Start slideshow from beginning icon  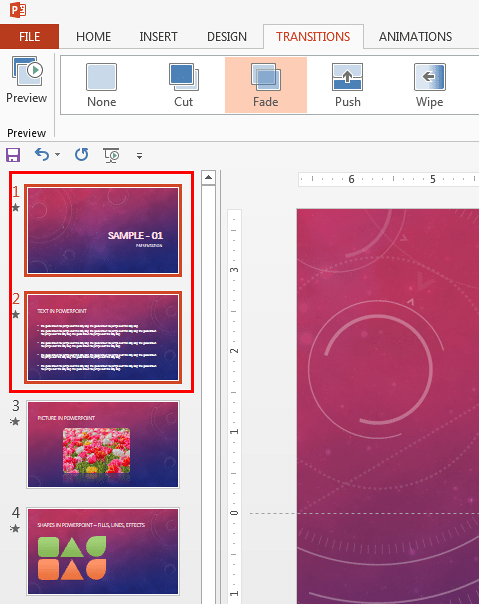111,155
